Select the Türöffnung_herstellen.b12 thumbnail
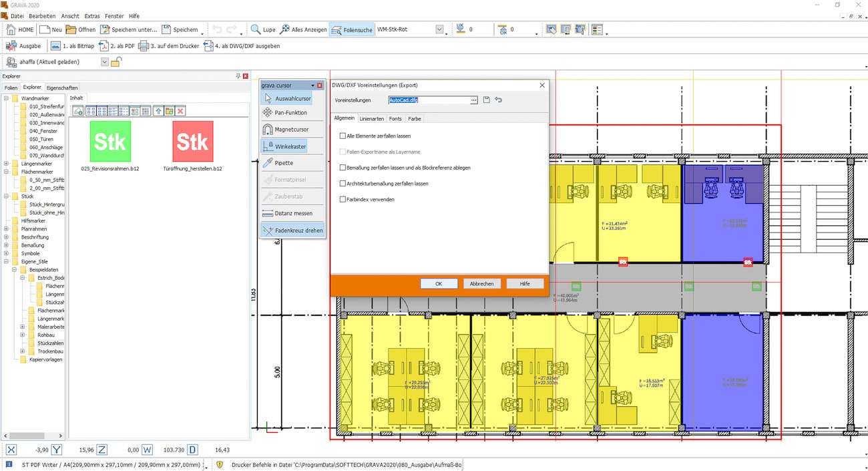The image size is (868, 471). tap(192, 142)
